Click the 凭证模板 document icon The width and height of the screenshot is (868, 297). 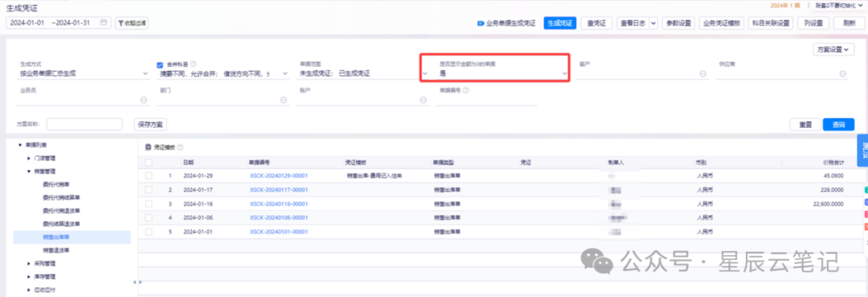click(148, 147)
